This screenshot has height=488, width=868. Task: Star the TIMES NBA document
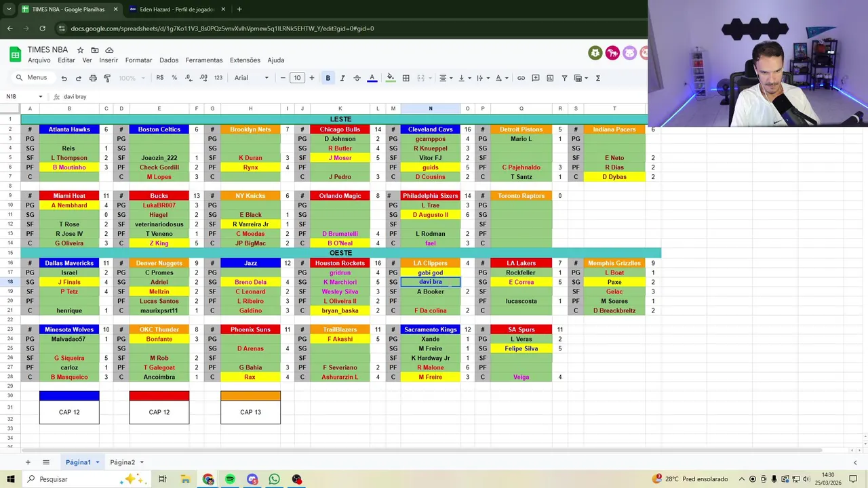pos(80,50)
